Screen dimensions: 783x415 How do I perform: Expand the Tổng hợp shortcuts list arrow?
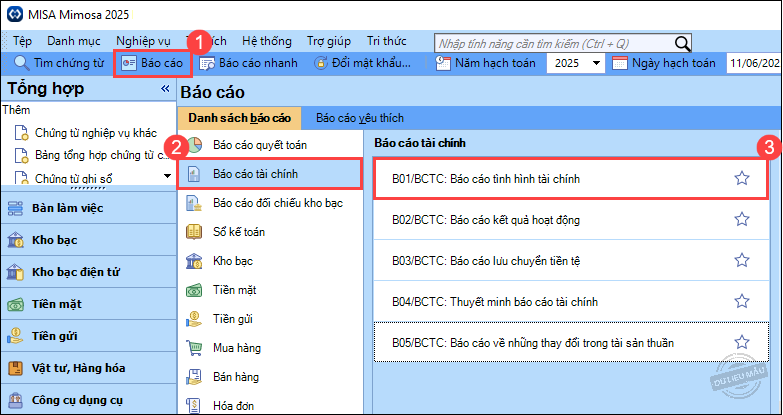click(167, 175)
